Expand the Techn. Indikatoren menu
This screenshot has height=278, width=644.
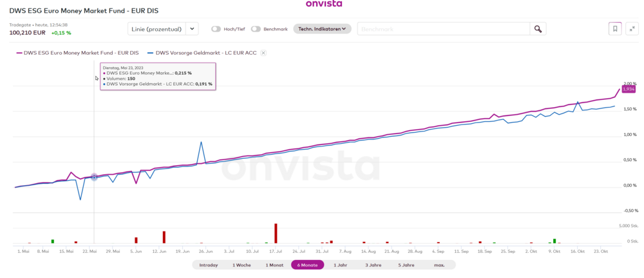pyautogui.click(x=323, y=29)
